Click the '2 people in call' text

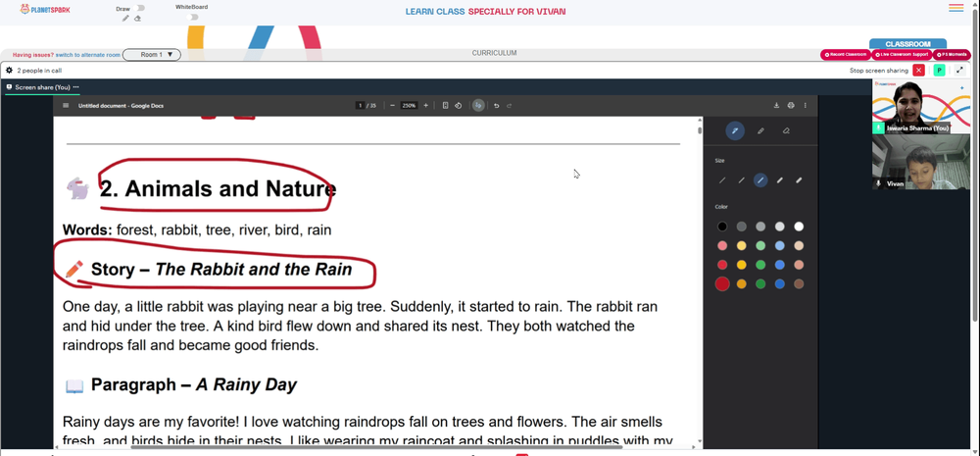click(39, 71)
